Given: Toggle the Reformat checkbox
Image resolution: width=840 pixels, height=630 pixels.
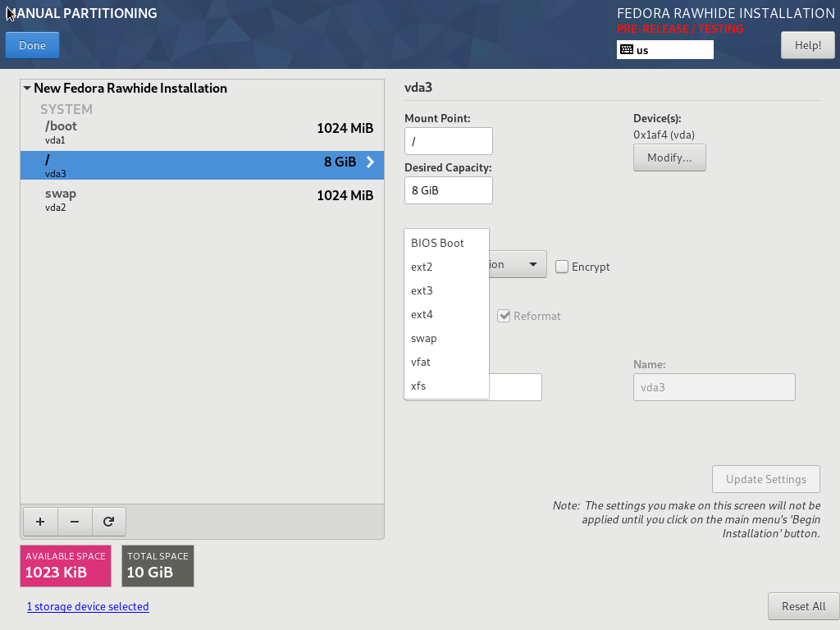Looking at the screenshot, I should pos(504,316).
